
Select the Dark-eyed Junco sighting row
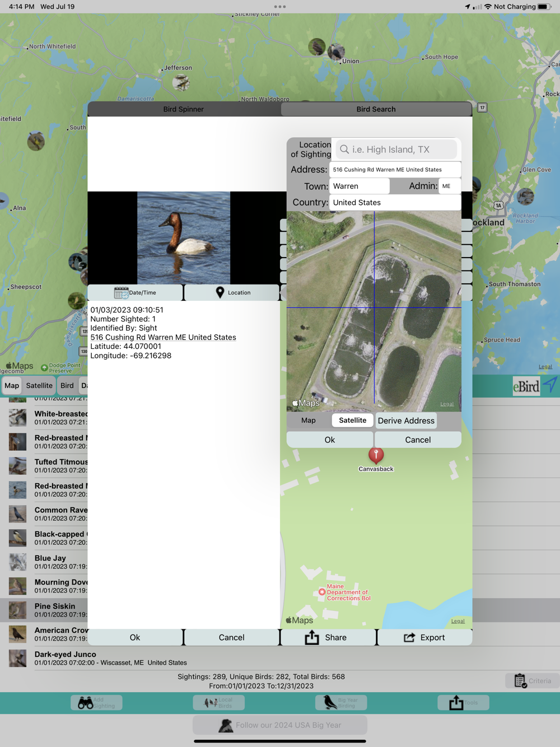tap(280, 658)
